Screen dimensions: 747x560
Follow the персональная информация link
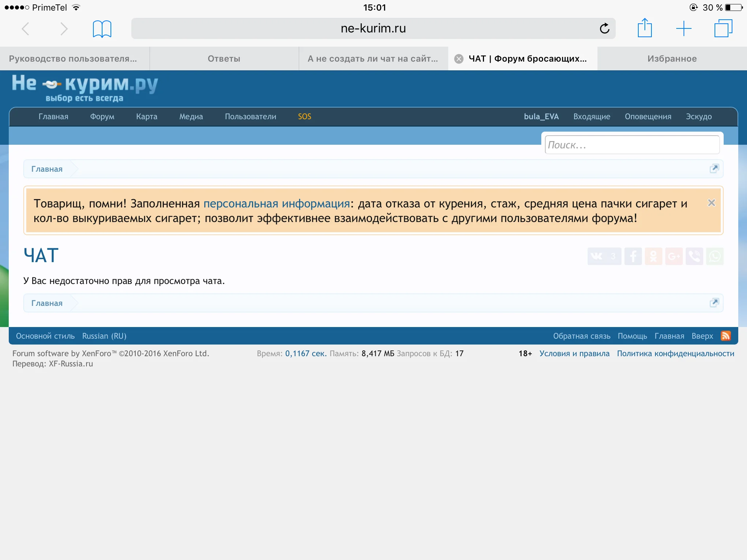click(x=276, y=203)
